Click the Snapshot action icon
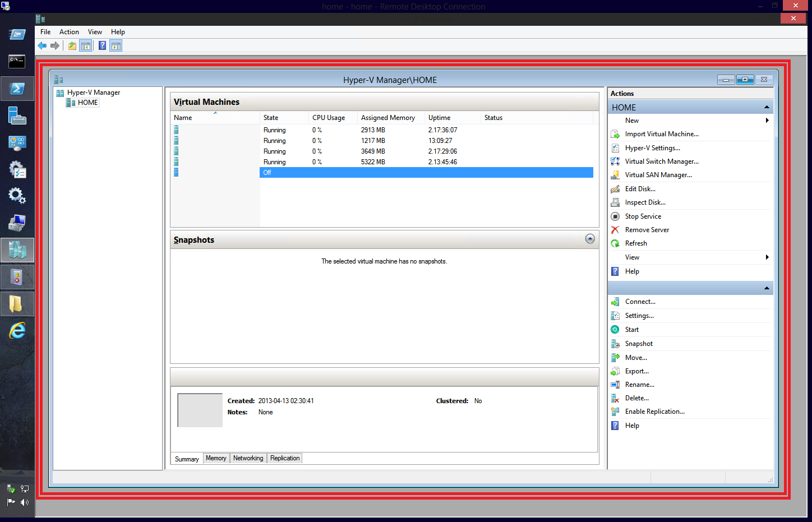The height and width of the screenshot is (522, 812). (615, 344)
